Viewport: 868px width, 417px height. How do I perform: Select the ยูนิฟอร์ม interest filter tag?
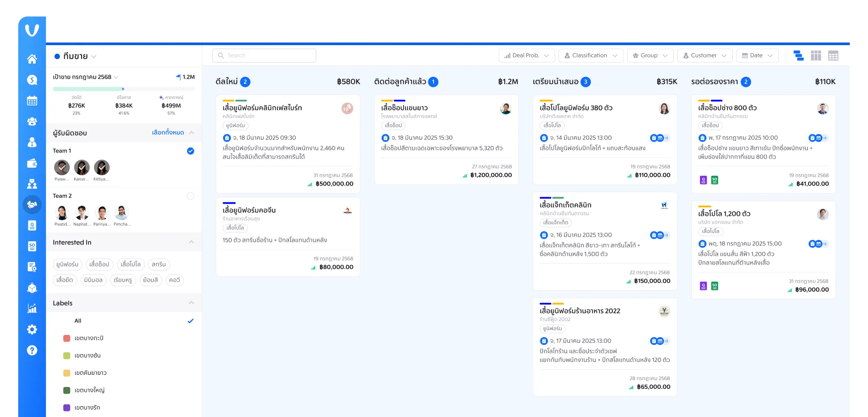67,264
